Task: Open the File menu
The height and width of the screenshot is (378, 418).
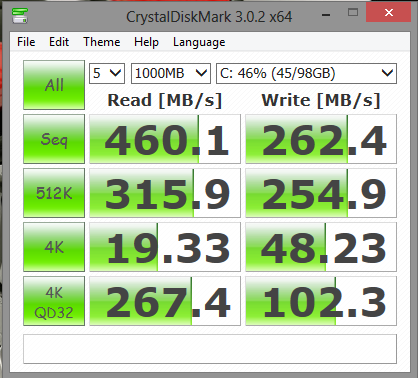Action: tap(26, 42)
